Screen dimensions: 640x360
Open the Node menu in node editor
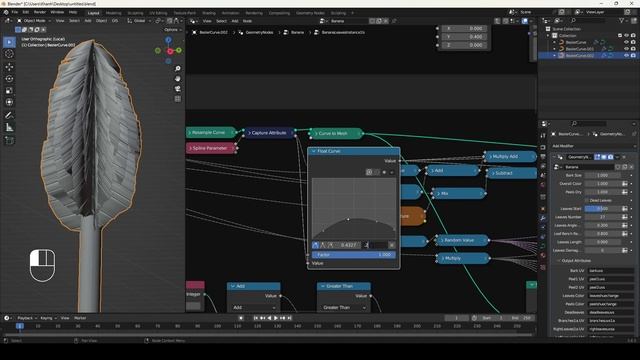pyautogui.click(x=247, y=21)
